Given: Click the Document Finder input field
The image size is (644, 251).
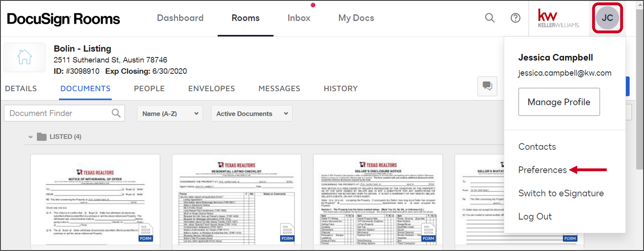Looking at the screenshot, I should [x=64, y=113].
